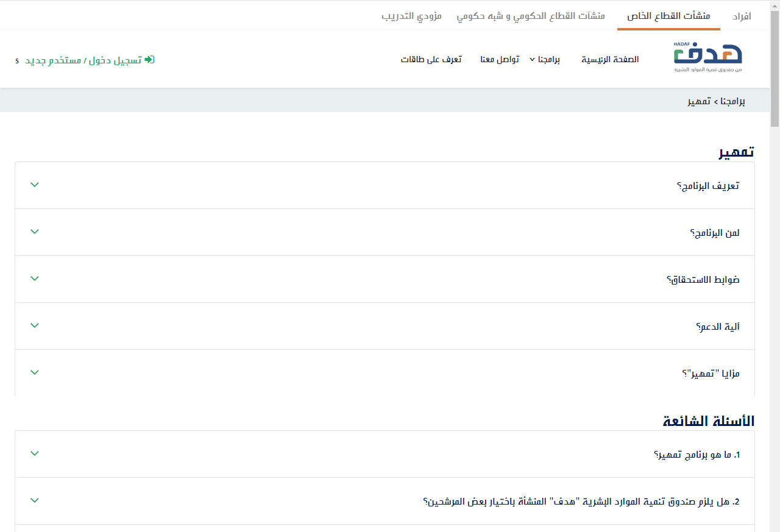
Task: Click the مزايا "تمهير"؟ row title
Action: coord(711,374)
